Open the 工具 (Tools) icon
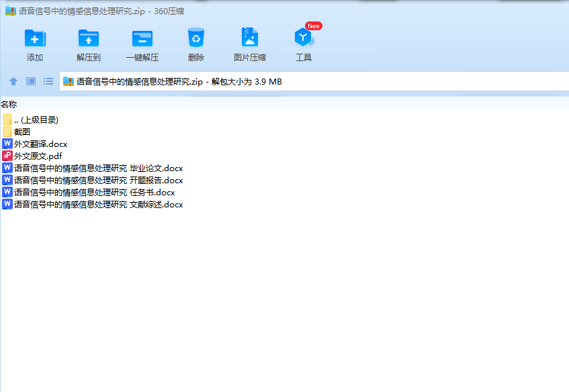 click(x=304, y=38)
